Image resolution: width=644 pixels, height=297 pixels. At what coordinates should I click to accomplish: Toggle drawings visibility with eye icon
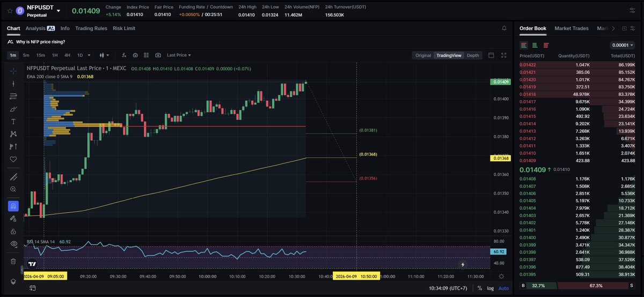pos(13,244)
